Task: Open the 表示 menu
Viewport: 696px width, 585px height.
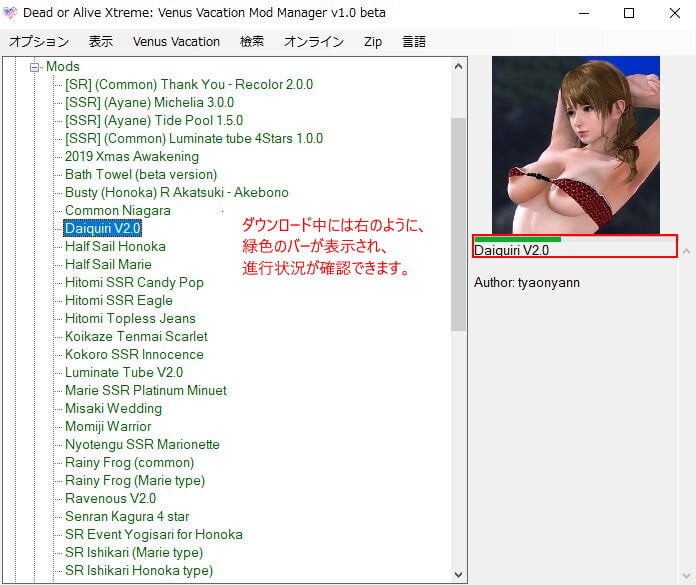Action: coord(101,42)
